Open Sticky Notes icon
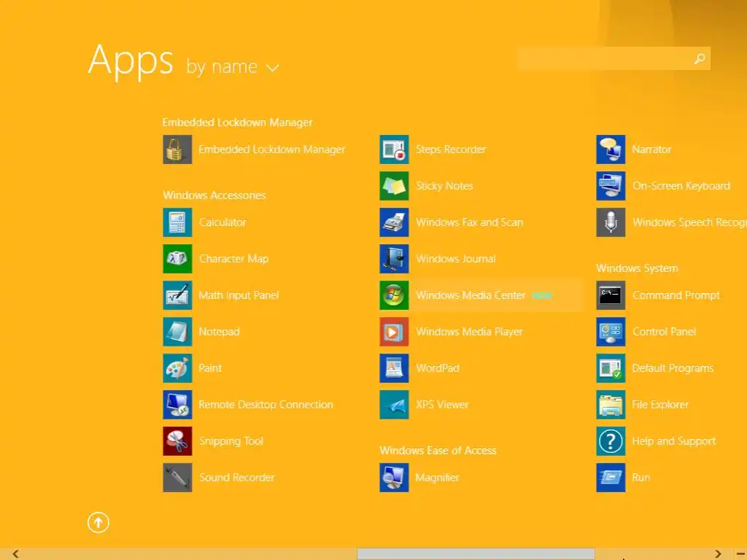Viewport: 747px width, 560px height. (394, 186)
